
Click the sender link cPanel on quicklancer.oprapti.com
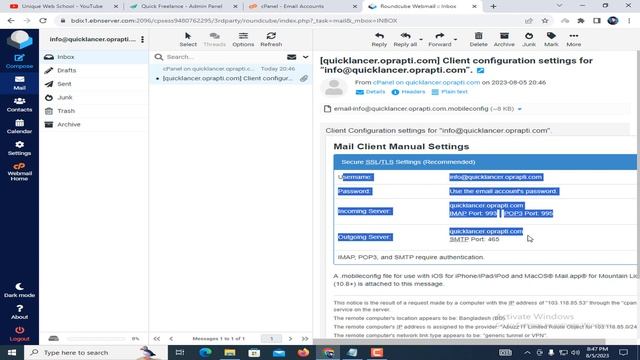coord(426,82)
